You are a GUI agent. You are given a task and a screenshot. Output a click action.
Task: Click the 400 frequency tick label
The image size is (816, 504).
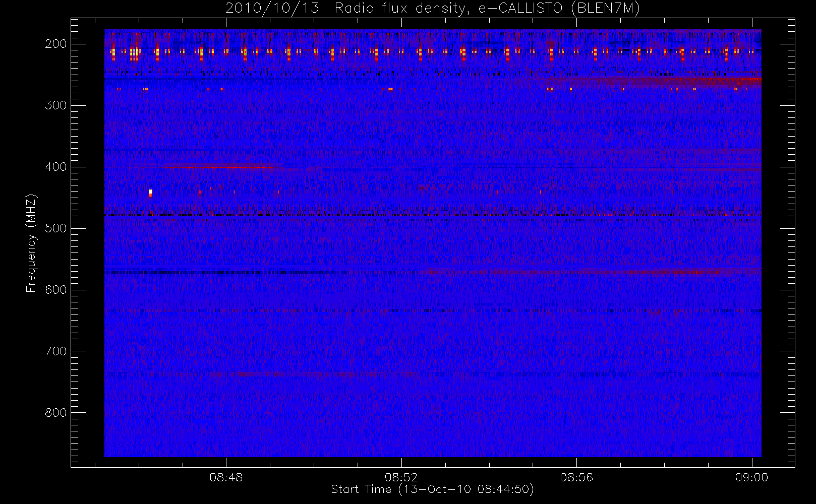(x=55, y=167)
